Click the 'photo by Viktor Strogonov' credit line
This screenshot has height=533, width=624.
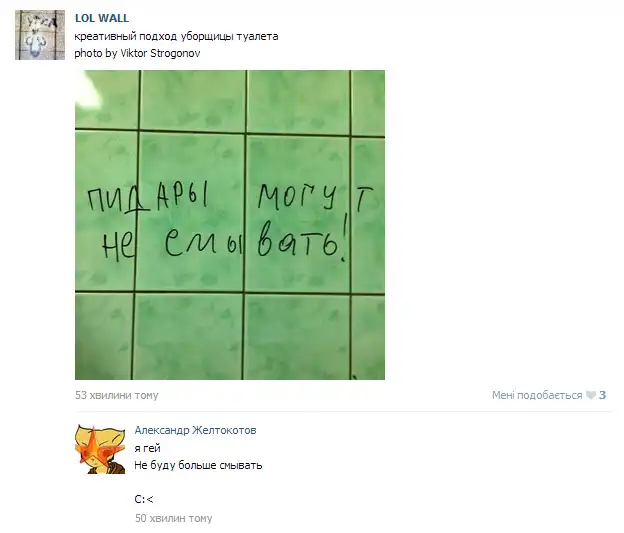click(137, 53)
